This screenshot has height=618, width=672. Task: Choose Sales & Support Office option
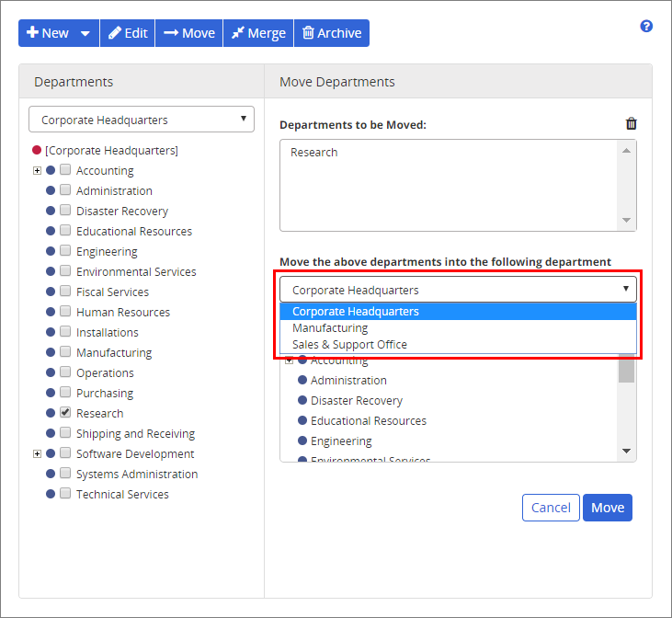pyautogui.click(x=349, y=345)
